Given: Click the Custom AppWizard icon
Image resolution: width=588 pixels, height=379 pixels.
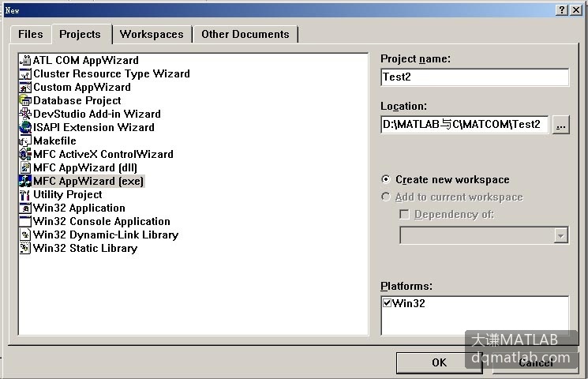Looking at the screenshot, I should [25, 88].
